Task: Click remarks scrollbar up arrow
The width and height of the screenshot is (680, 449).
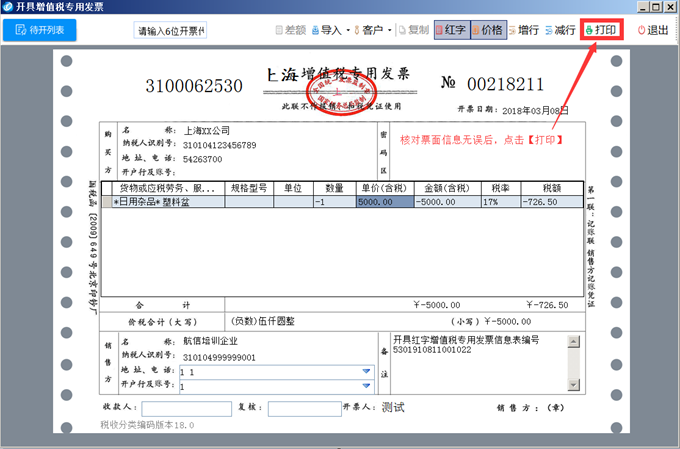Action: (x=573, y=342)
